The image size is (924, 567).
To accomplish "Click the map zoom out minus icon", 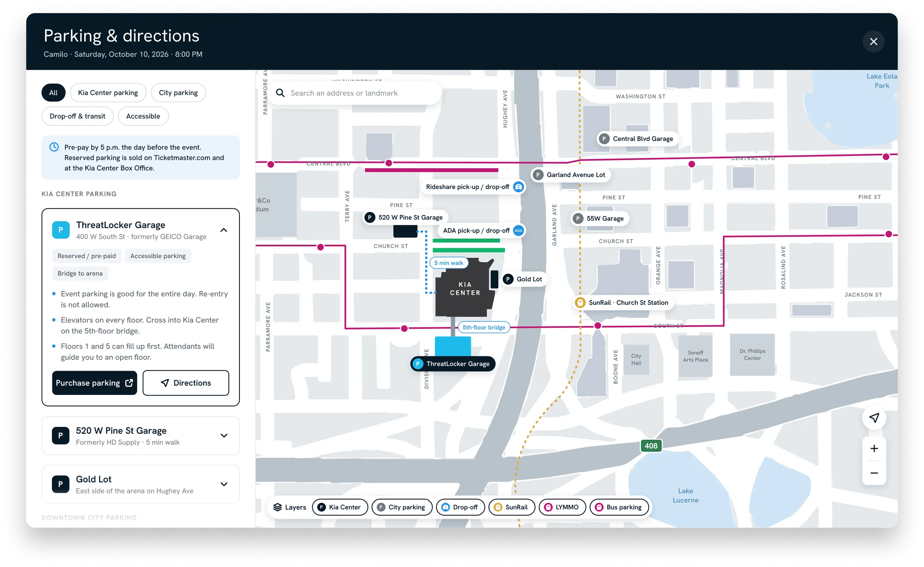I will (x=874, y=473).
